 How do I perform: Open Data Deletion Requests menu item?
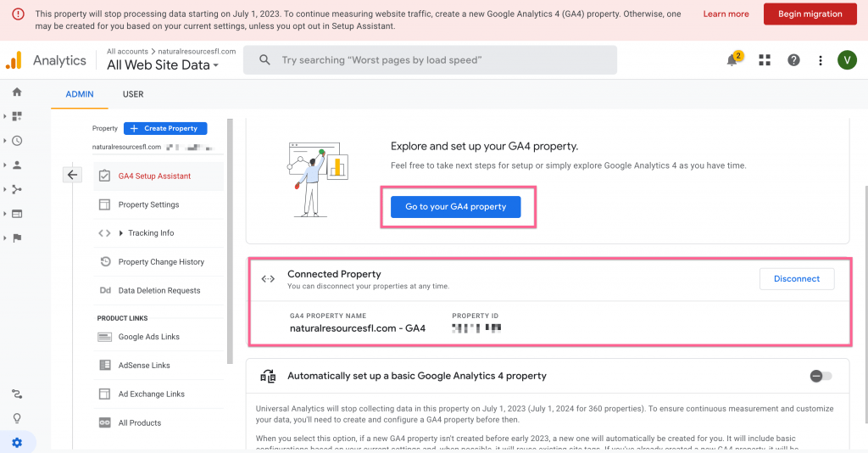[x=159, y=290]
